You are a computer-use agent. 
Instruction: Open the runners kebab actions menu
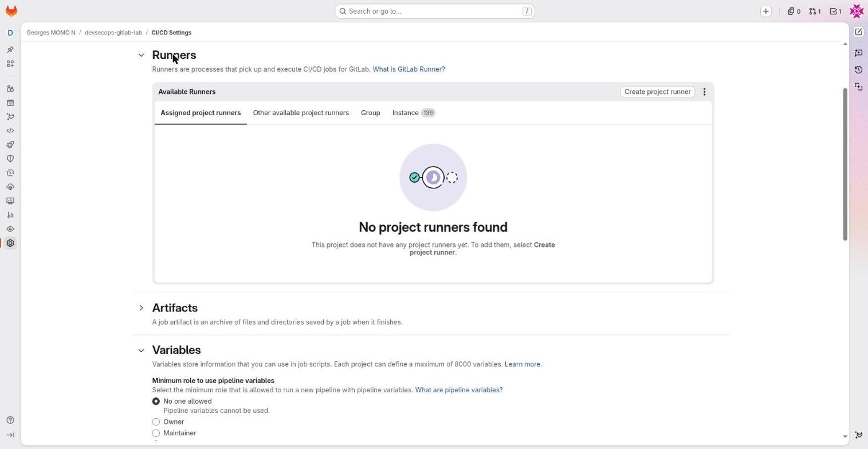[x=704, y=92]
